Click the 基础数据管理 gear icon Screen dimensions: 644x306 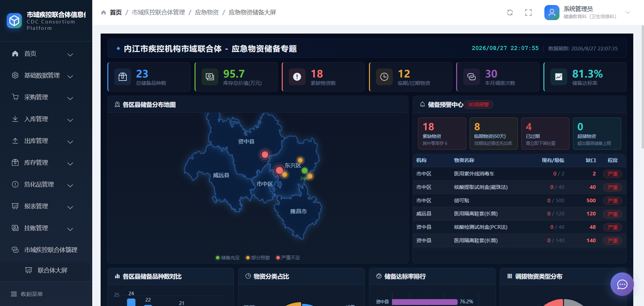tap(15, 75)
